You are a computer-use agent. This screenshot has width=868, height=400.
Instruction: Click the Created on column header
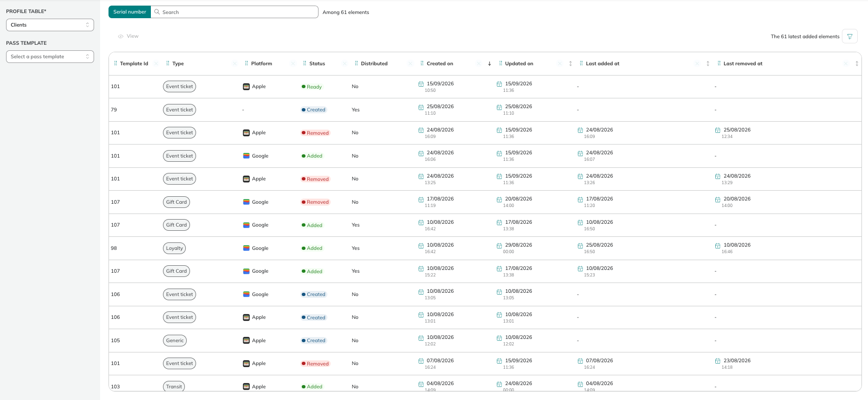440,63
